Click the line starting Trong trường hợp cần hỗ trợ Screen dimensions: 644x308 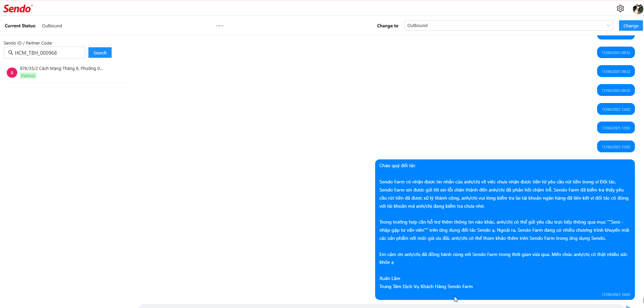(501, 222)
